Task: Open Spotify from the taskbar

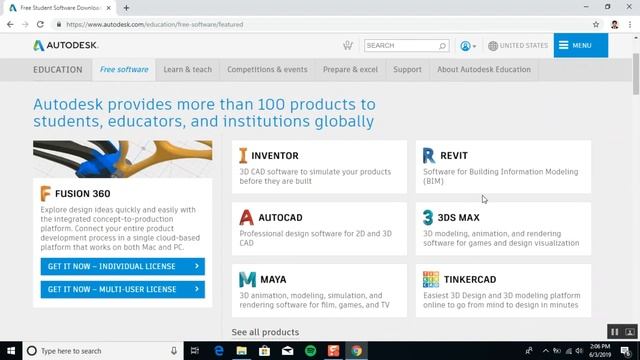Action: point(311,351)
